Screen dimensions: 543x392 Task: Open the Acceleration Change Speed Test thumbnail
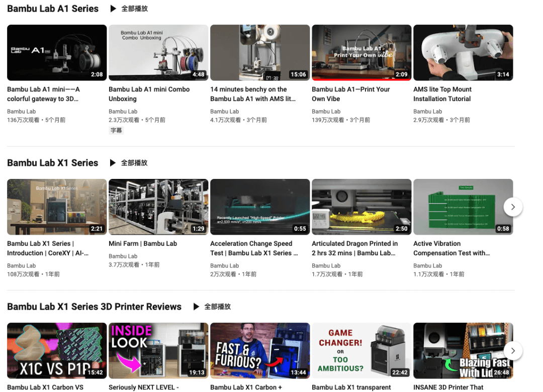pos(260,207)
